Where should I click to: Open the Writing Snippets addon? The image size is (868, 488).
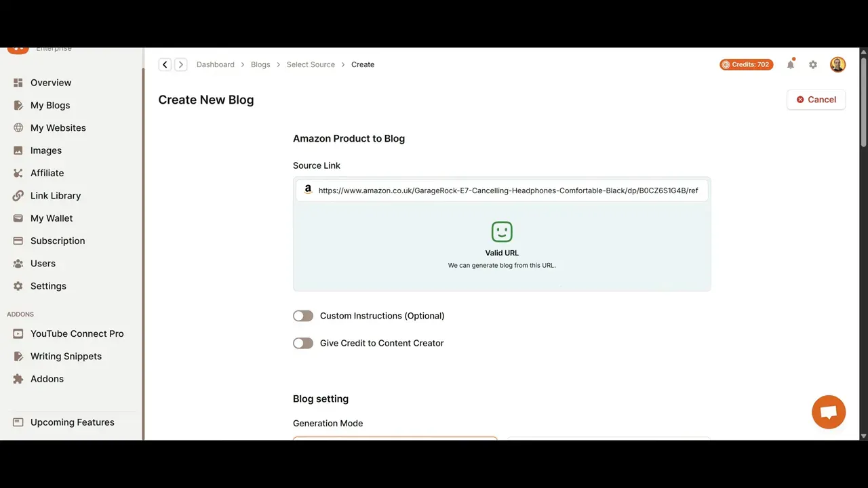(x=66, y=356)
